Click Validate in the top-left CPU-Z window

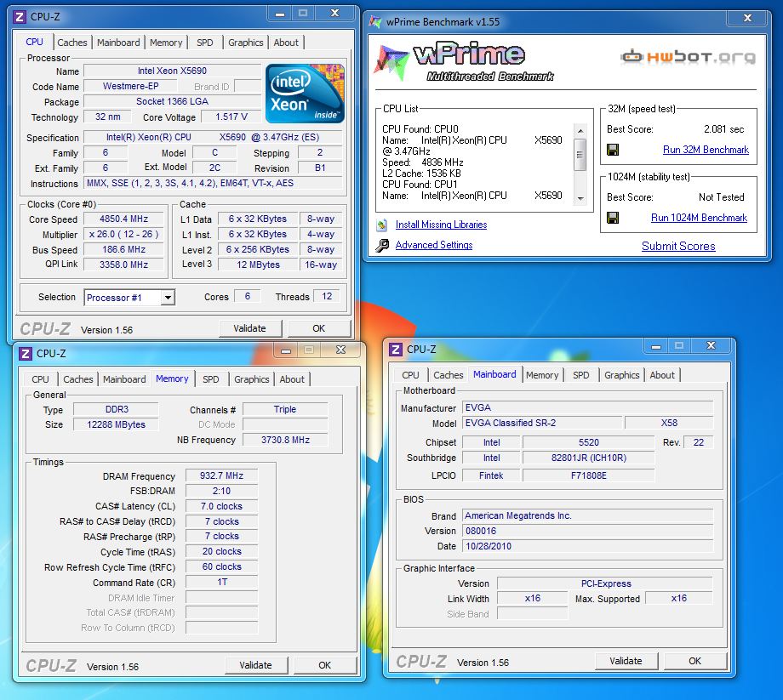coord(249,329)
